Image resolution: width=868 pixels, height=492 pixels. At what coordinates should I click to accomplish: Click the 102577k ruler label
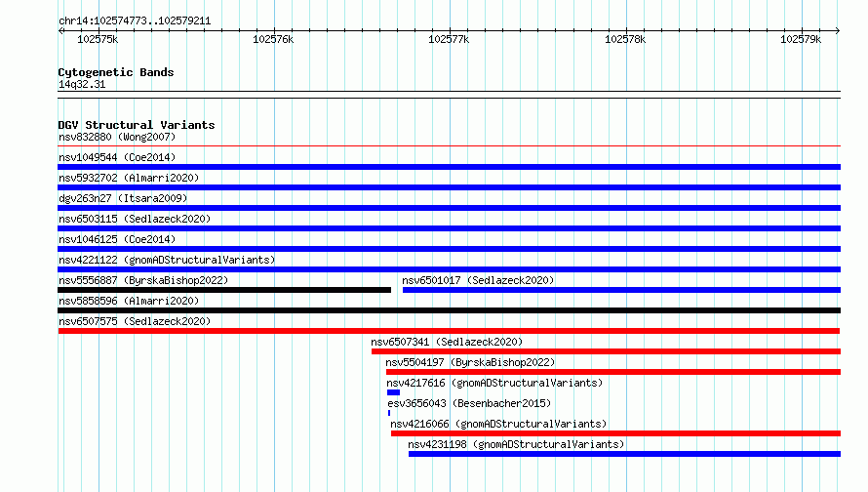(x=449, y=39)
